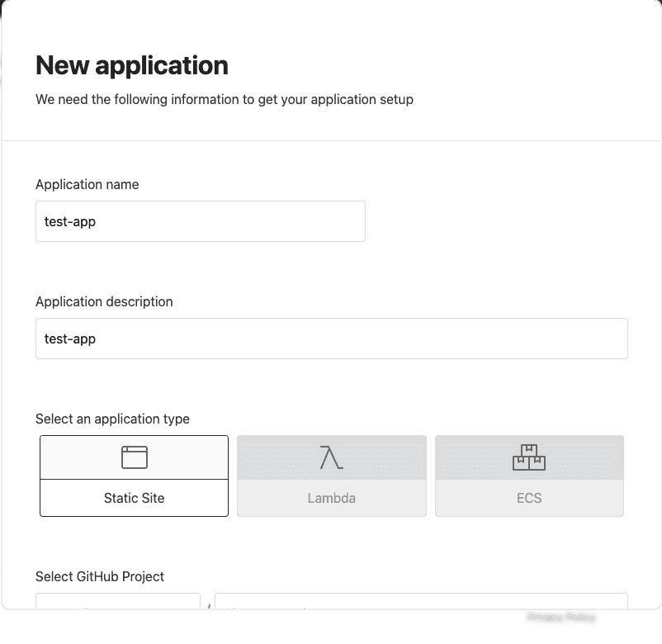Image resolution: width=662 pixels, height=644 pixels.
Task: Click the 'test-app' text in the name field
Action: point(70,222)
